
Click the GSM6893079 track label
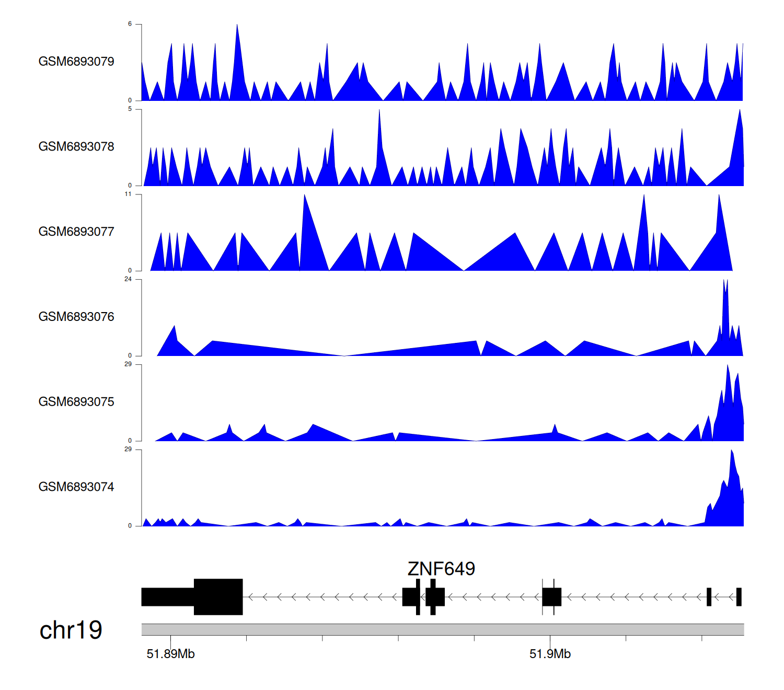pyautogui.click(x=76, y=62)
